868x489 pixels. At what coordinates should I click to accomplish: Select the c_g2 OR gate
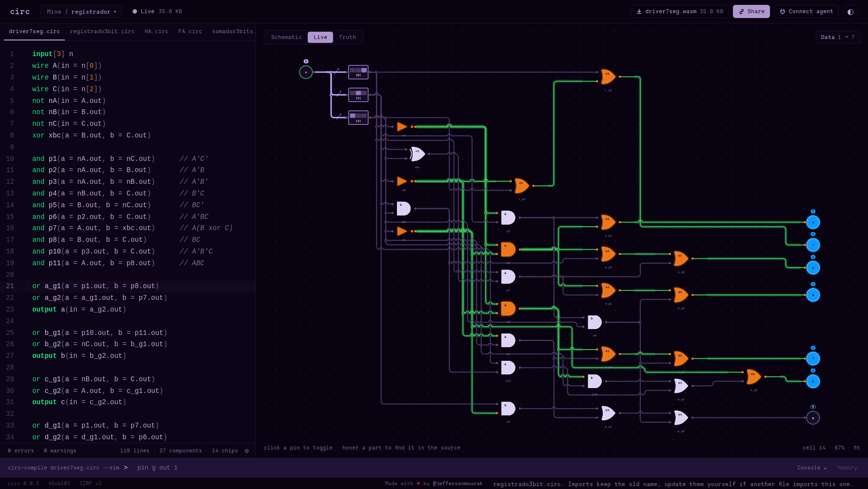(x=608, y=77)
